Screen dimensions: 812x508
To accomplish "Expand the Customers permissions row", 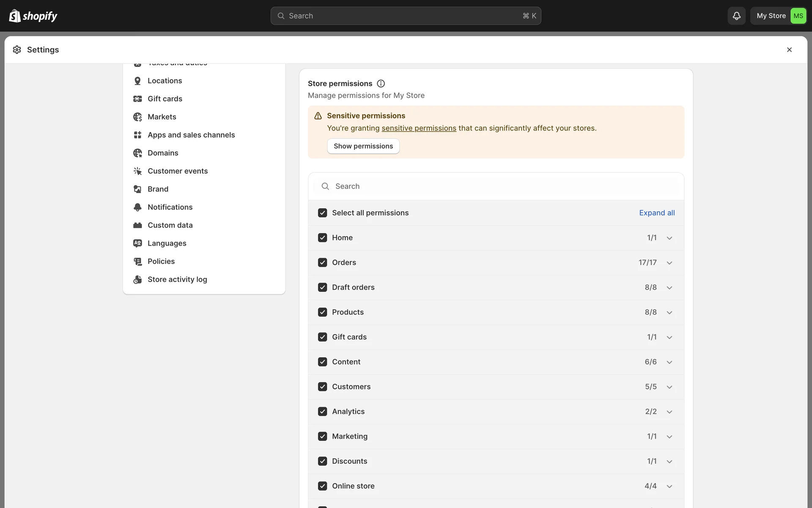I will 669,387.
